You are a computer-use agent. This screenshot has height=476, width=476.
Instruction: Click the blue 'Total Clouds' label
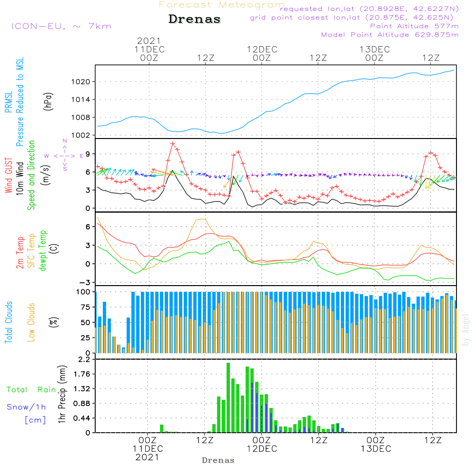point(9,322)
